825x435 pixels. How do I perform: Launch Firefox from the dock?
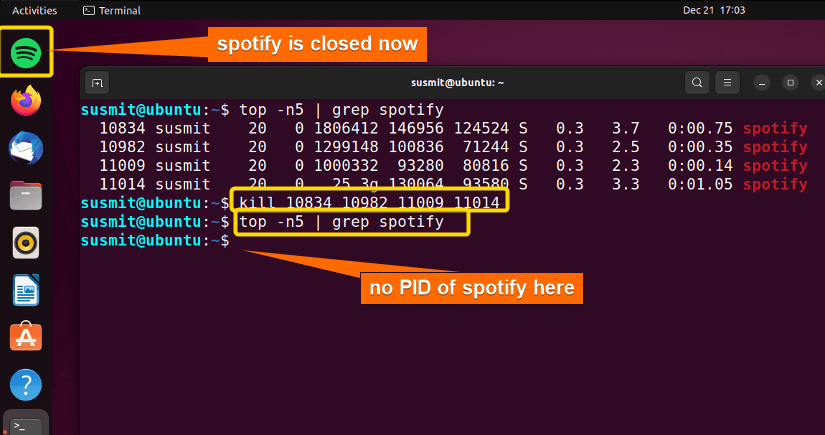pos(26,100)
